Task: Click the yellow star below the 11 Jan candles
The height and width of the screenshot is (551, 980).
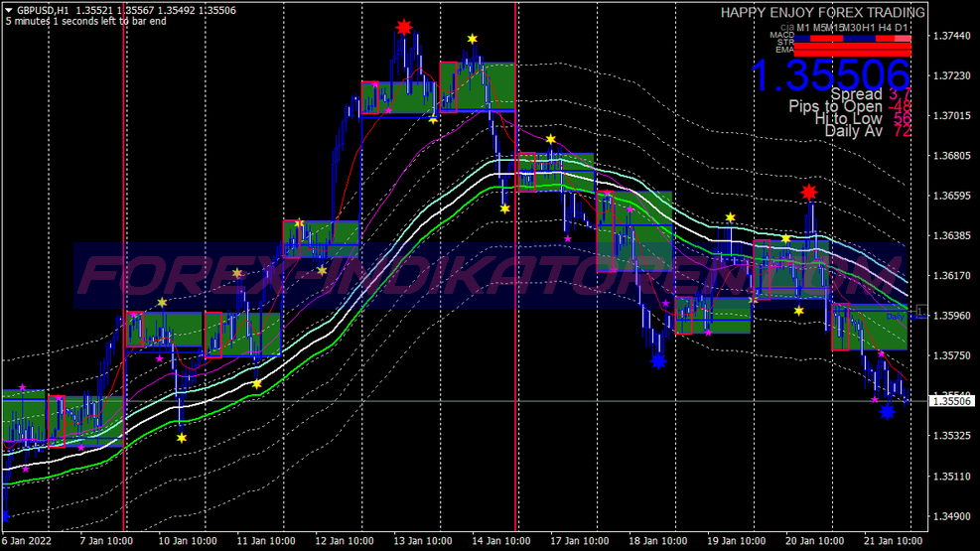Action: coord(257,383)
